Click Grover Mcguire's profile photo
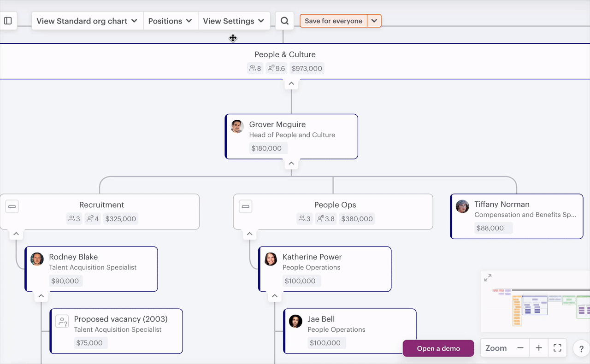Screen dimensions: 590x364 [237, 126]
